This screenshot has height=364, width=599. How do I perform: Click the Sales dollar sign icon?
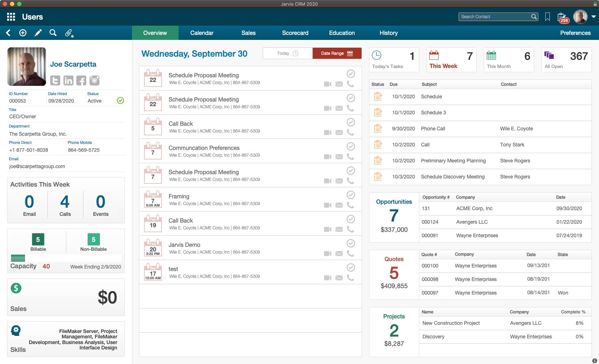click(x=16, y=288)
